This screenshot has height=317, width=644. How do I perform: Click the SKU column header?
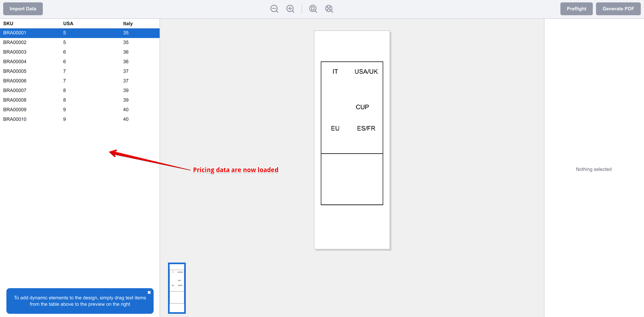8,23
